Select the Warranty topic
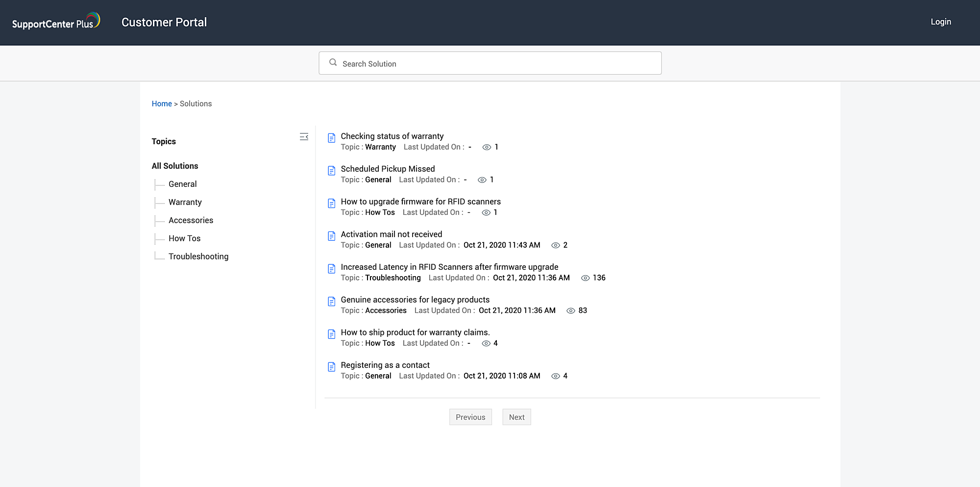The height and width of the screenshot is (487, 980). coord(185,202)
